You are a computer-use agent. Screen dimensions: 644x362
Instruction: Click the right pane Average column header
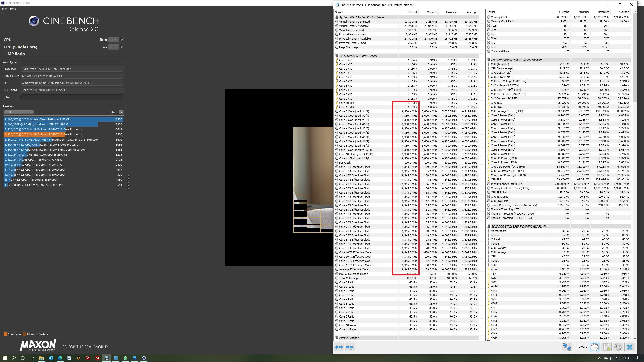(x=621, y=12)
